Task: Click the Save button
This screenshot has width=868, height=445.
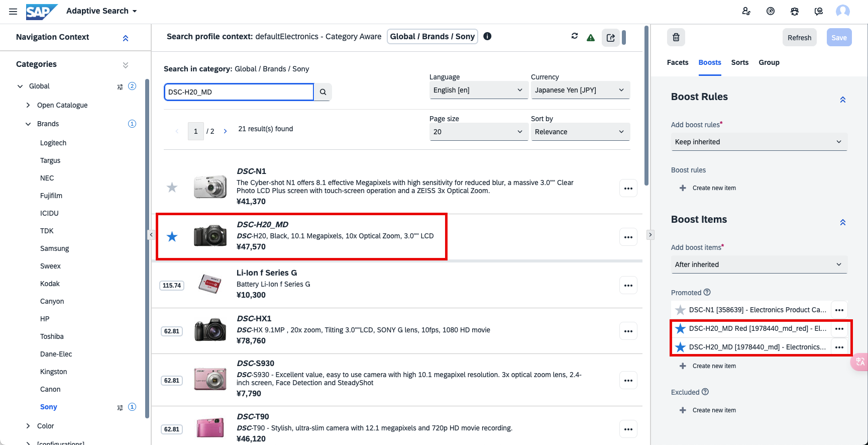Action: [839, 38]
